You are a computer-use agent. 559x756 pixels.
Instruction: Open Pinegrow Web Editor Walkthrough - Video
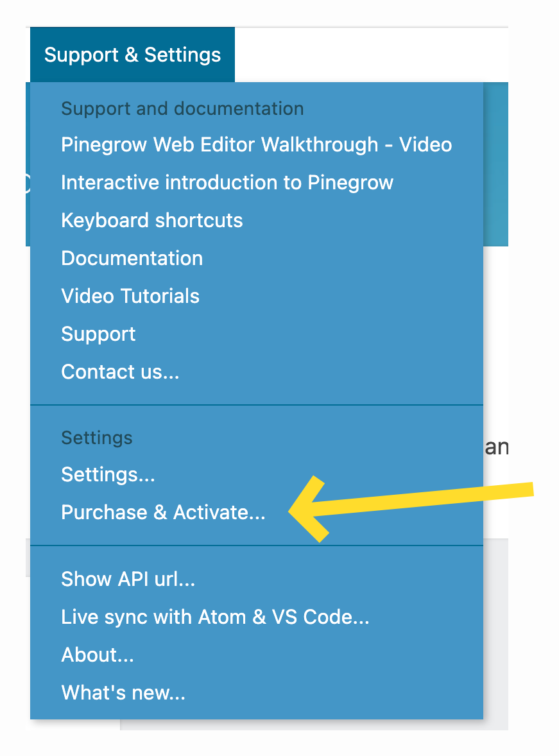pos(256,145)
